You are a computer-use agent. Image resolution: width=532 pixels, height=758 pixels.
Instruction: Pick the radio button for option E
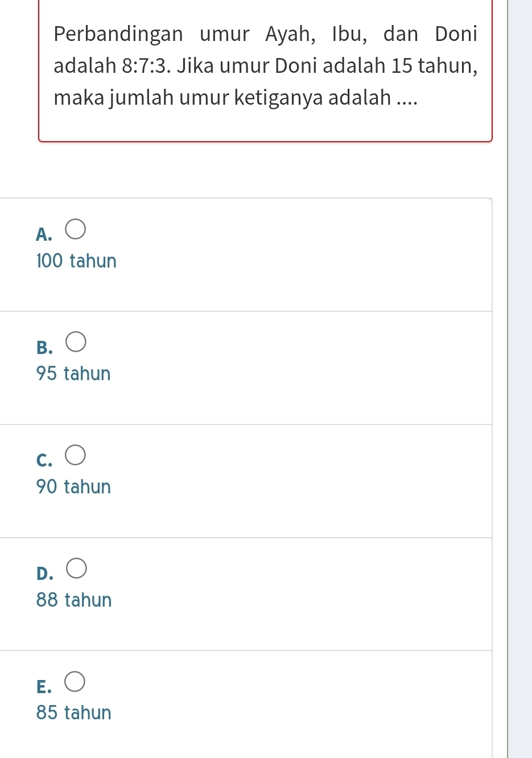click(75, 681)
